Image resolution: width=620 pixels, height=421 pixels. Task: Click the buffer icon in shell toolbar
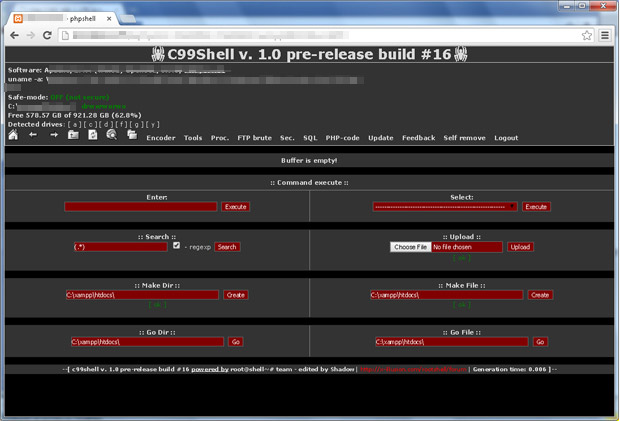(x=131, y=135)
